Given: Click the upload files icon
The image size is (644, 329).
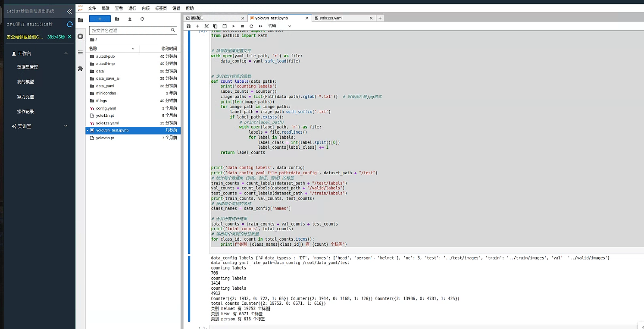Looking at the screenshot, I should tap(130, 19).
